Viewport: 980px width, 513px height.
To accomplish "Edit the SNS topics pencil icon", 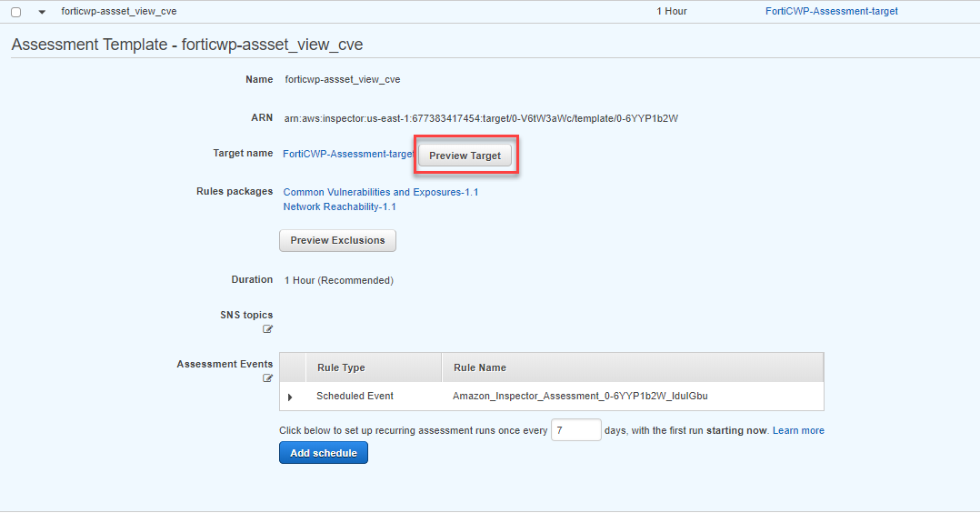I will click(x=267, y=329).
